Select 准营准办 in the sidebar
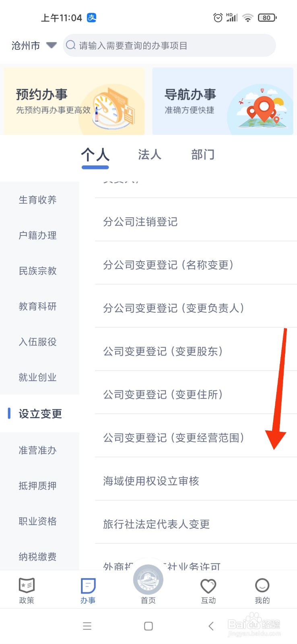This screenshot has width=297, height=644. click(x=37, y=450)
